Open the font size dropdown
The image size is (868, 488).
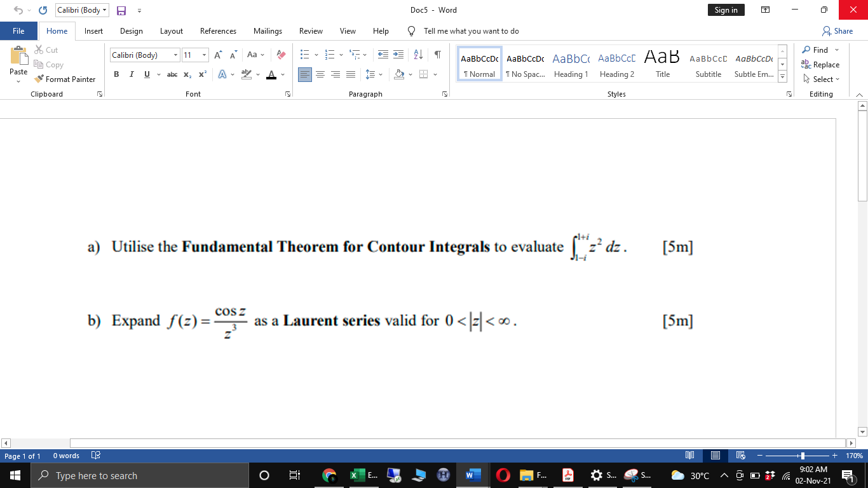205,55
